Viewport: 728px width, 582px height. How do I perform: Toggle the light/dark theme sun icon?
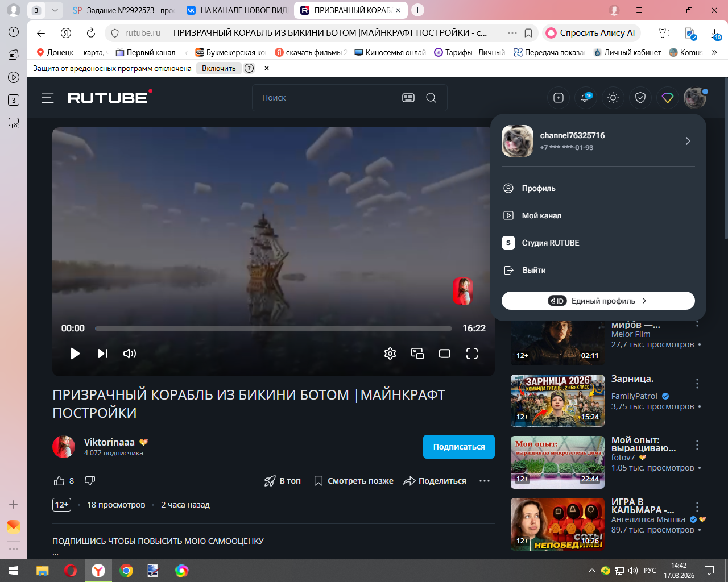coord(613,98)
